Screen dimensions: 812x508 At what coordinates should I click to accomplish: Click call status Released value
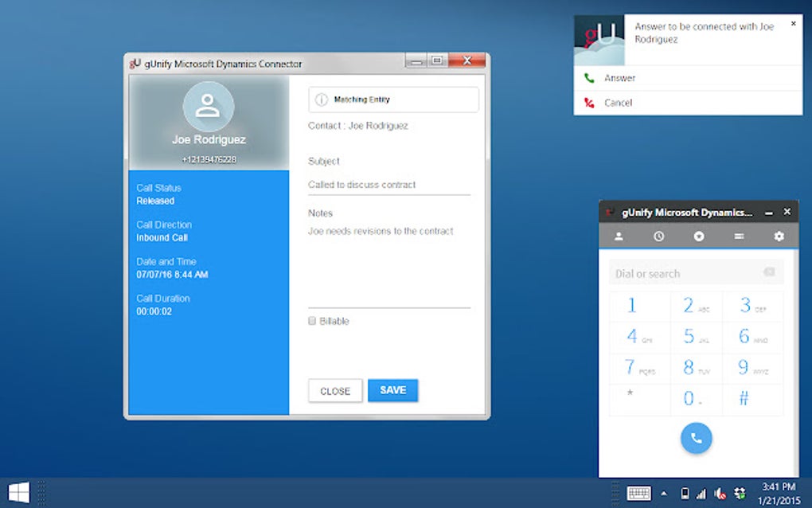155,201
